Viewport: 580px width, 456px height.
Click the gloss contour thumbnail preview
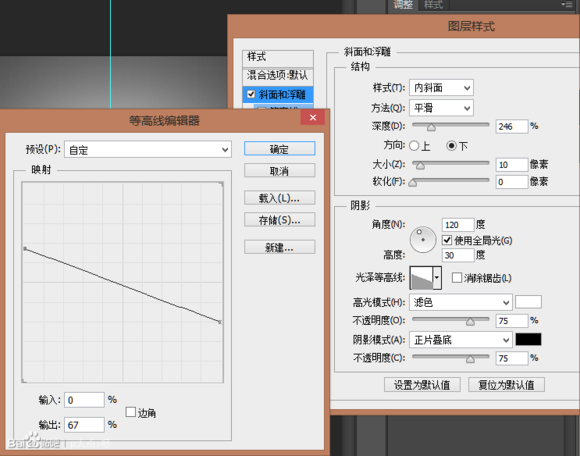[421, 278]
